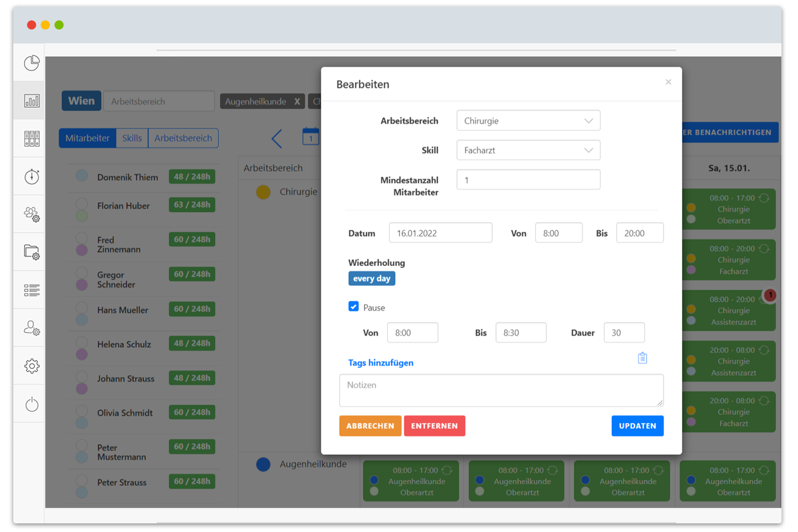Toggle the Pause checkbox
Image resolution: width=798 pixels, height=532 pixels.
click(354, 307)
